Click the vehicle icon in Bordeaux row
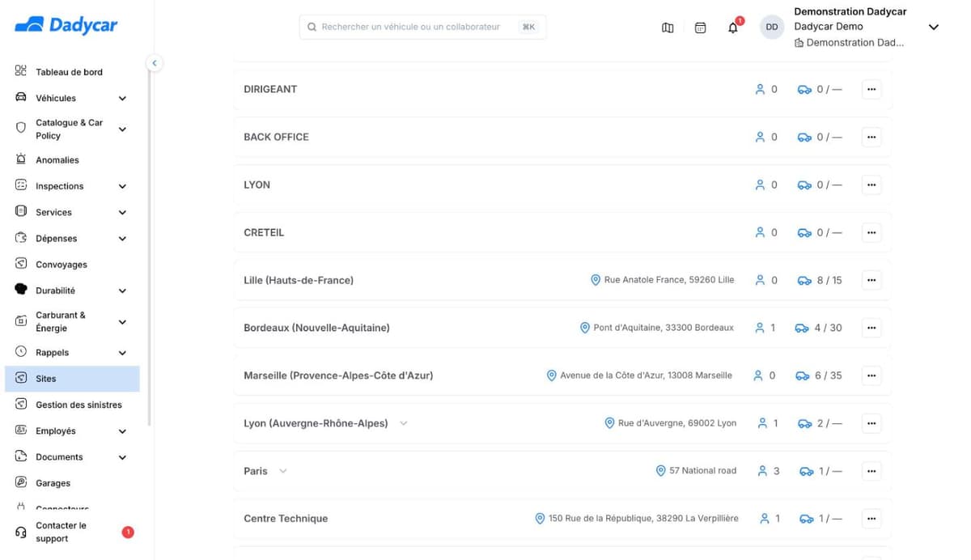This screenshot has width=971, height=560. click(x=802, y=328)
